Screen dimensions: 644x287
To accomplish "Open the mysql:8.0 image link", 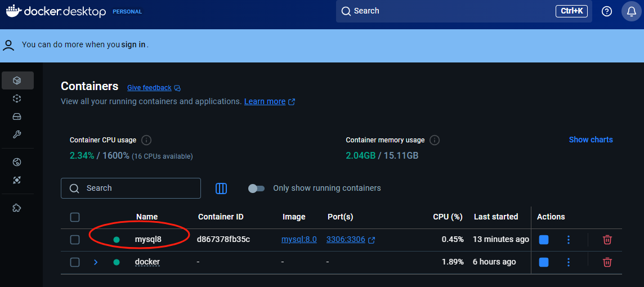I will pos(299,239).
